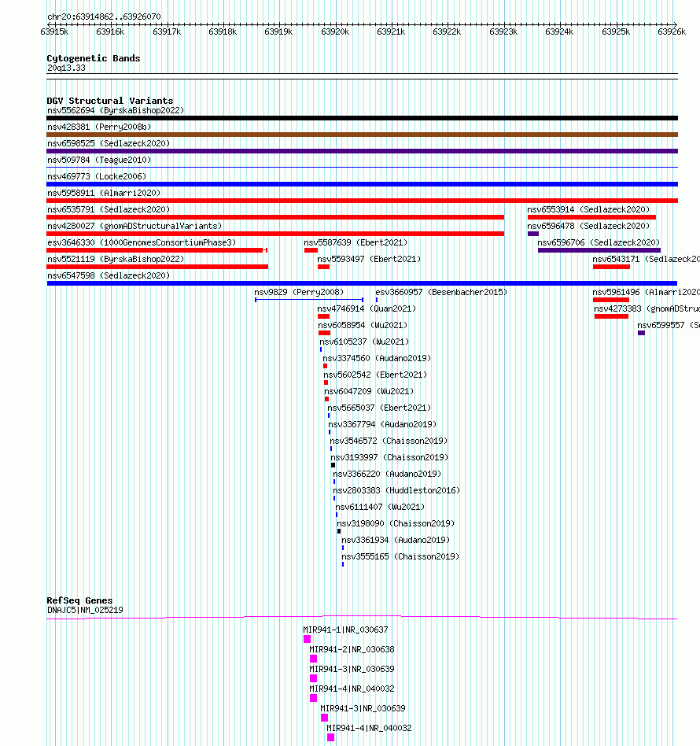Click the nsv6047209 (Wu2021) label
700x746 pixels.
[x=369, y=391]
